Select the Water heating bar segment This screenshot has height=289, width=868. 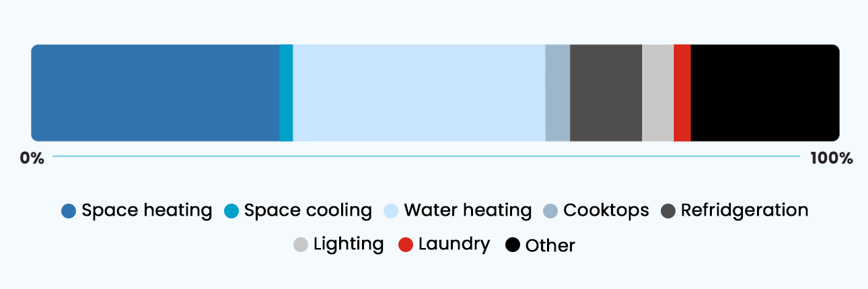tap(419, 93)
